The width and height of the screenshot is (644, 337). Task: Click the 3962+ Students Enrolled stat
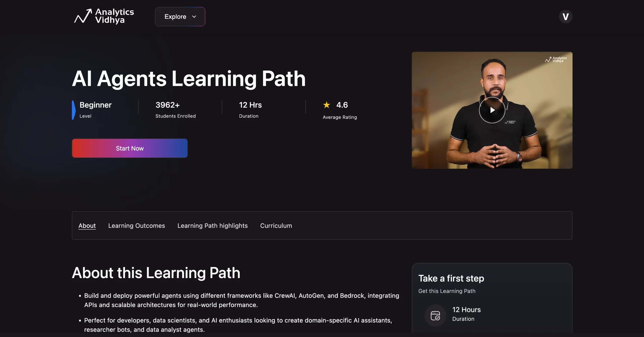[175, 110]
